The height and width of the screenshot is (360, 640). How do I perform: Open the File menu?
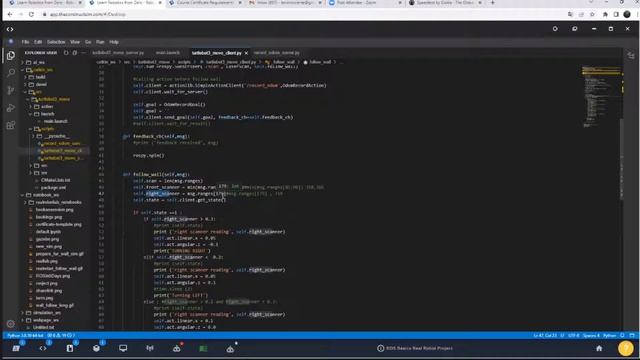tap(25, 42)
